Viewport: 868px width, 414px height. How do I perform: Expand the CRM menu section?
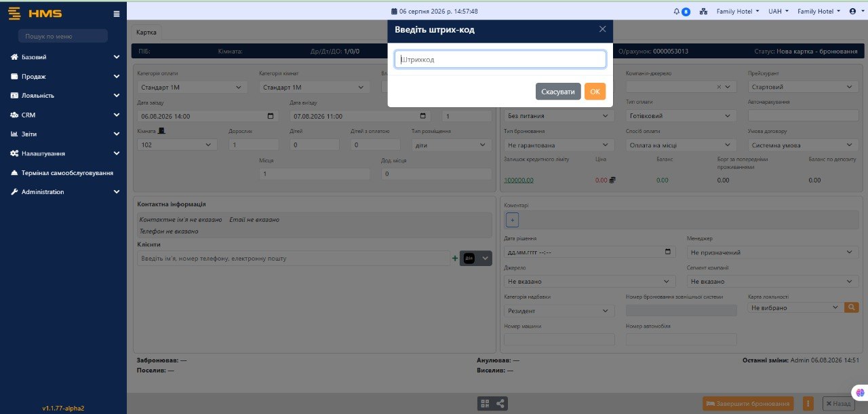click(64, 115)
